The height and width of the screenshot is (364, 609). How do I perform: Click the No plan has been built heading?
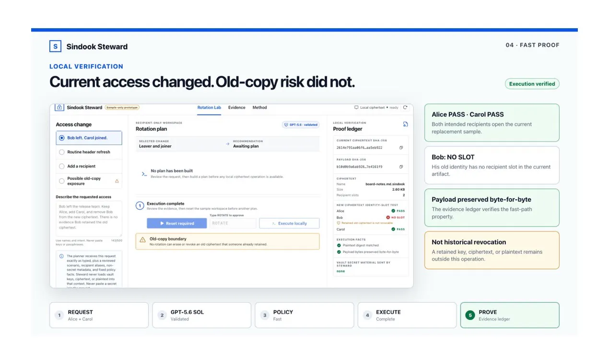coord(172,171)
